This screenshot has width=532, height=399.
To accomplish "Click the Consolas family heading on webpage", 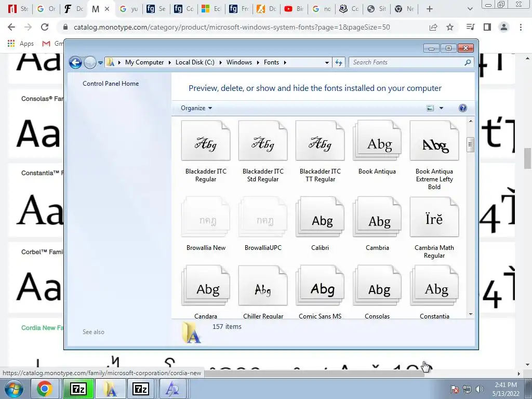I will (43, 99).
